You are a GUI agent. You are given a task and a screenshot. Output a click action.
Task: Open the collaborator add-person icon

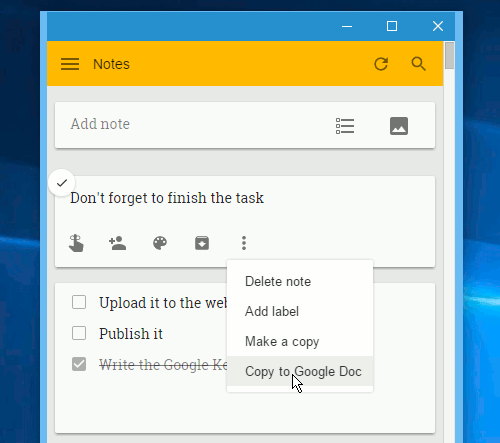(118, 243)
